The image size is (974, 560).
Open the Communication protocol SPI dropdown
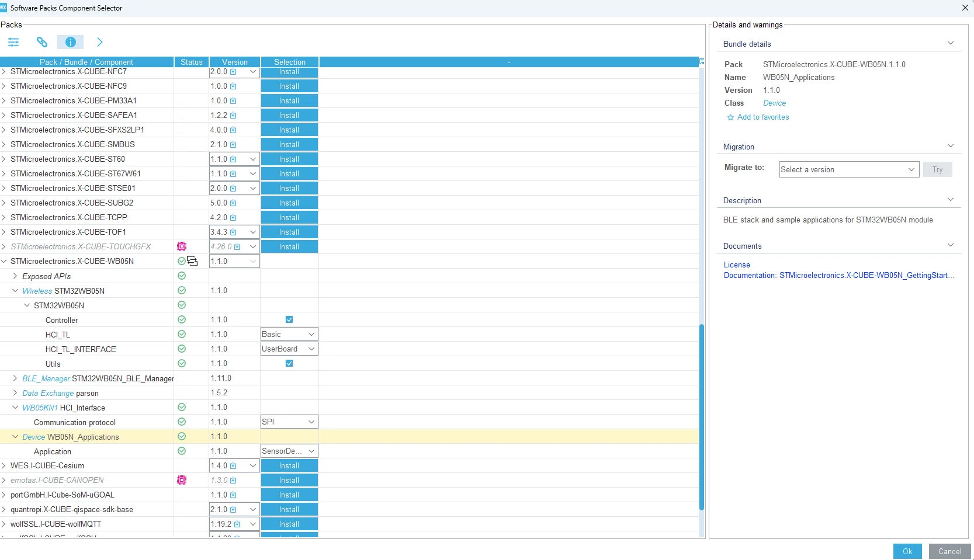(289, 422)
